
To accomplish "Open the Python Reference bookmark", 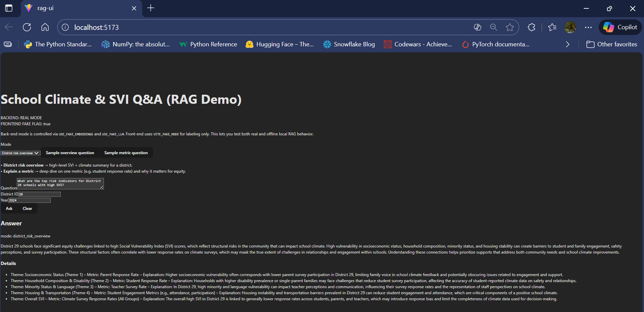I will (208, 44).
